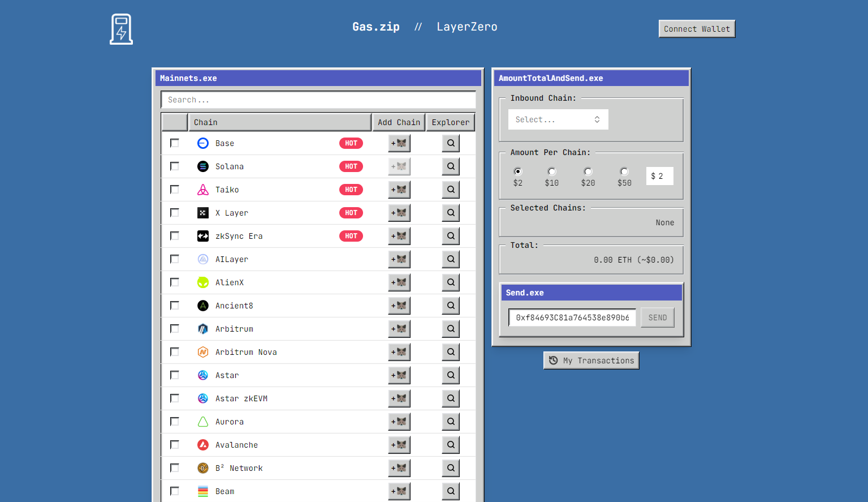Add Astar chain to MetaMask

[399, 375]
